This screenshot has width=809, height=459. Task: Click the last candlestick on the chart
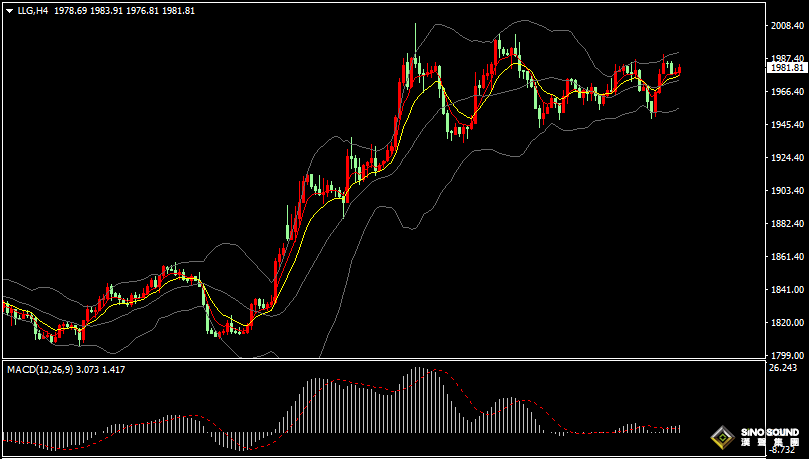pos(680,70)
